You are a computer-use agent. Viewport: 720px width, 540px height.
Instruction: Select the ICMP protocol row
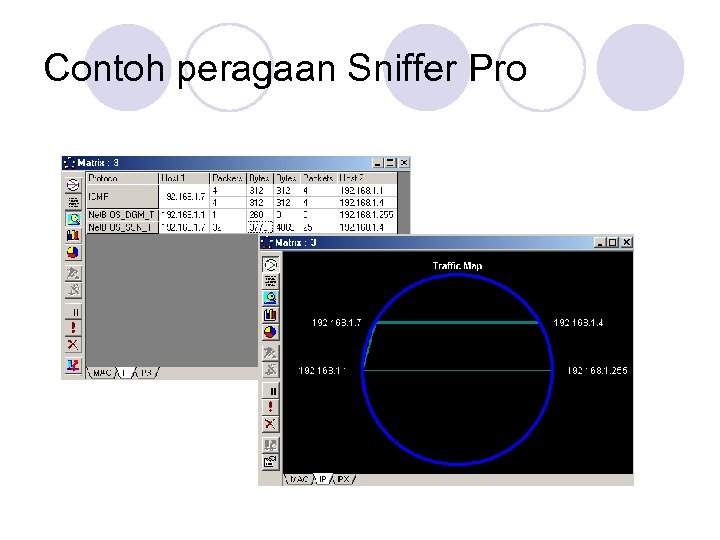coord(122,197)
